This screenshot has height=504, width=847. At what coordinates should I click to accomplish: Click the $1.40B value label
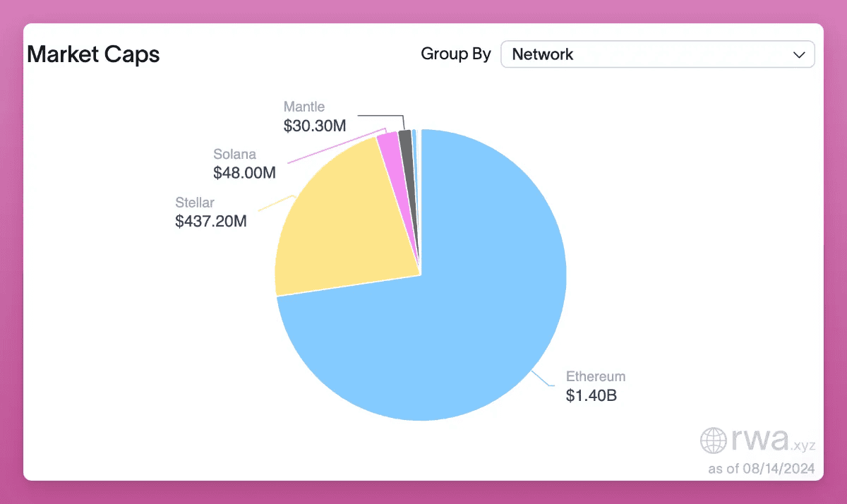click(591, 395)
